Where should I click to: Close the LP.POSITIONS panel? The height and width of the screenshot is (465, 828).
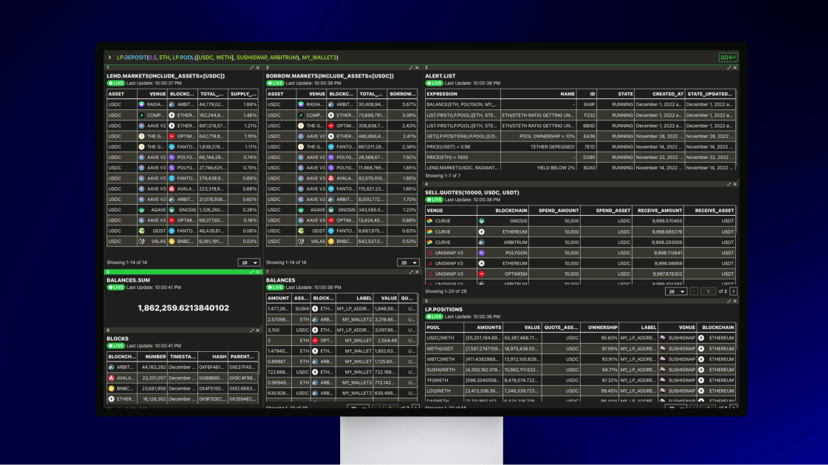(735, 301)
